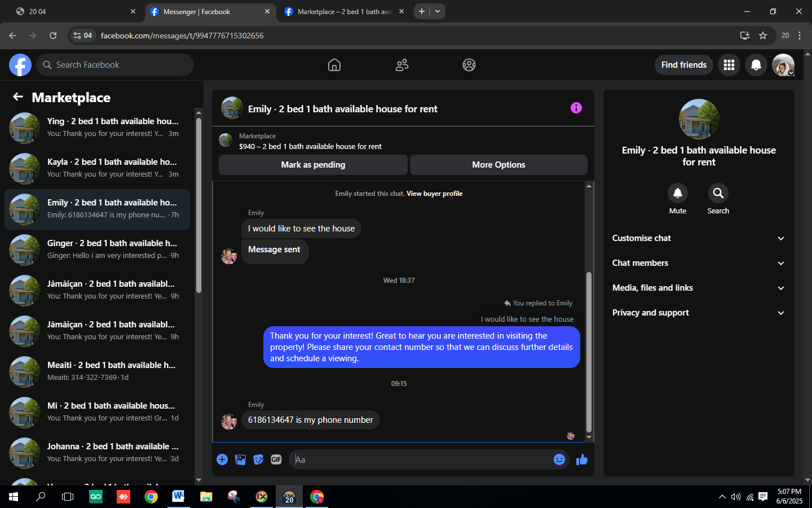
Task: Mute the Emily conversation
Action: [678, 193]
